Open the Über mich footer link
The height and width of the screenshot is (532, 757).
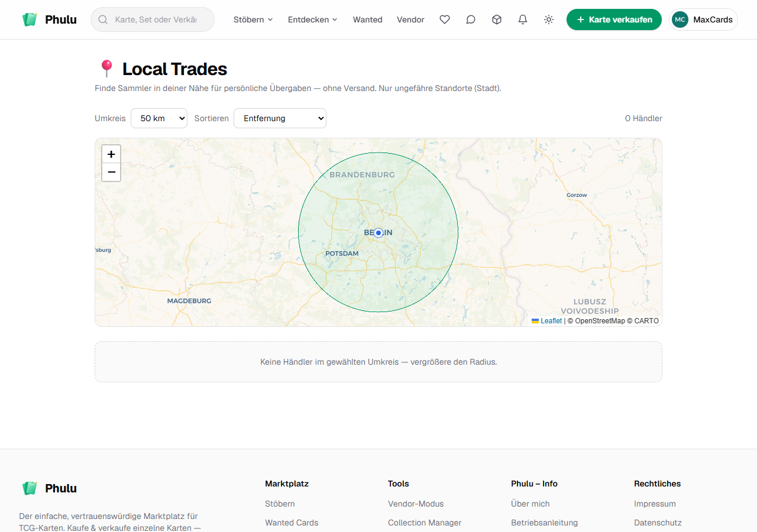pos(530,504)
